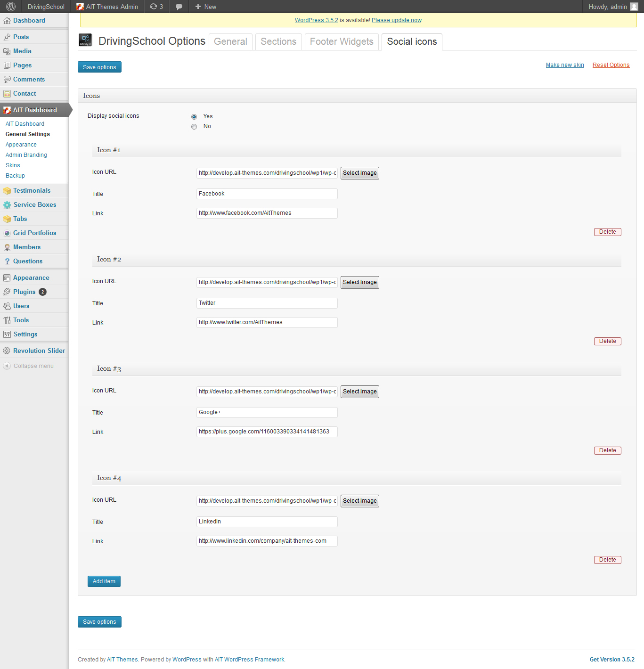This screenshot has width=644, height=669.
Task: Delete Icon #2 Twitter entry
Action: [608, 341]
